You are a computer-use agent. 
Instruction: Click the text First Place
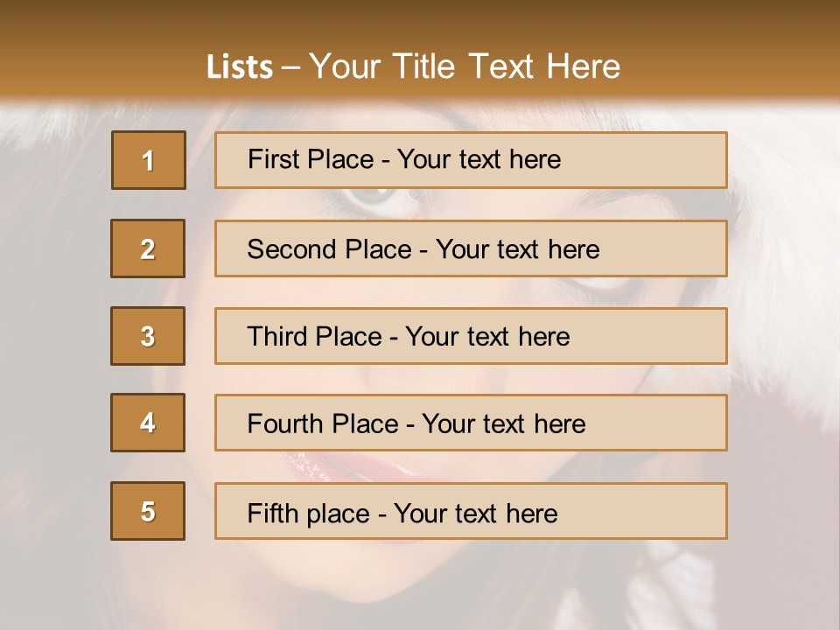[311, 159]
